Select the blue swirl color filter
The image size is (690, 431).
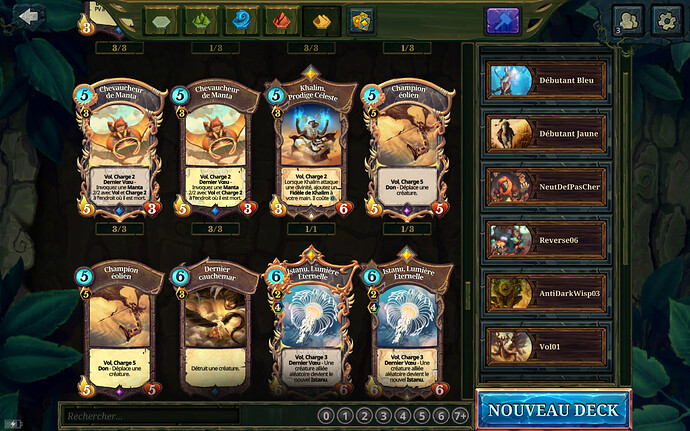tap(241, 21)
